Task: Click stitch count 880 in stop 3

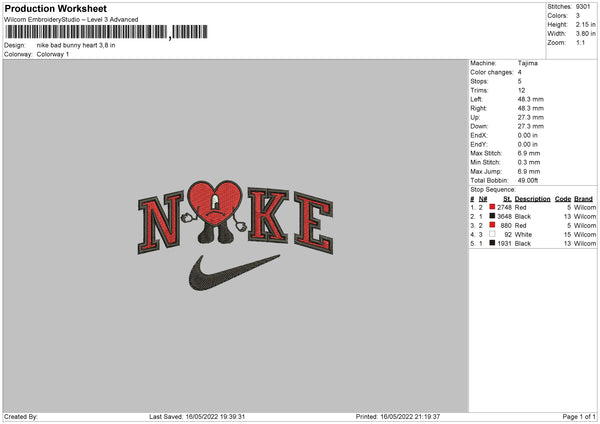Action: click(506, 225)
